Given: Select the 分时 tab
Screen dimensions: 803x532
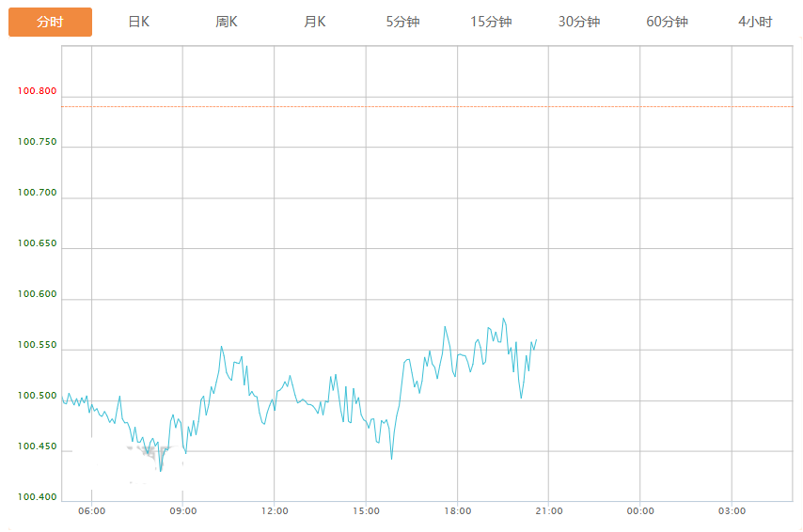Looking at the screenshot, I should click(x=50, y=22).
